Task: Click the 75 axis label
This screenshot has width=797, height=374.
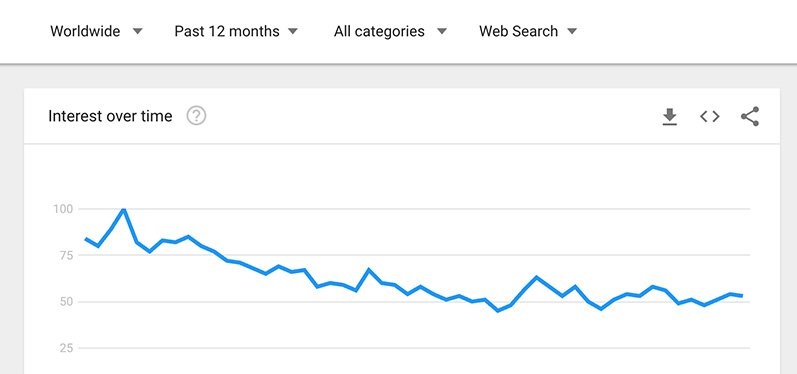Action: 66,255
